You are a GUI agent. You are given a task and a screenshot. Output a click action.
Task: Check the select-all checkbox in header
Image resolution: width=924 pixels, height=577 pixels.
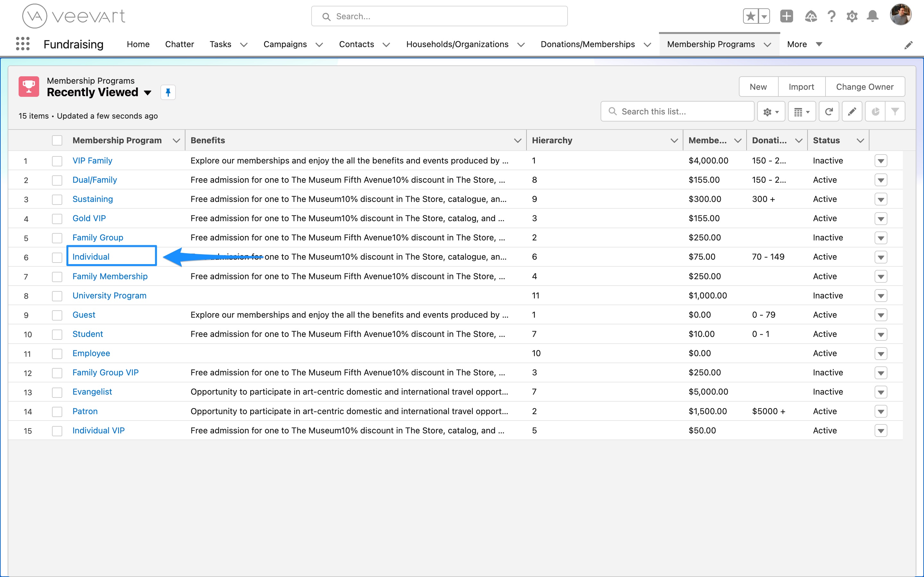coord(57,140)
